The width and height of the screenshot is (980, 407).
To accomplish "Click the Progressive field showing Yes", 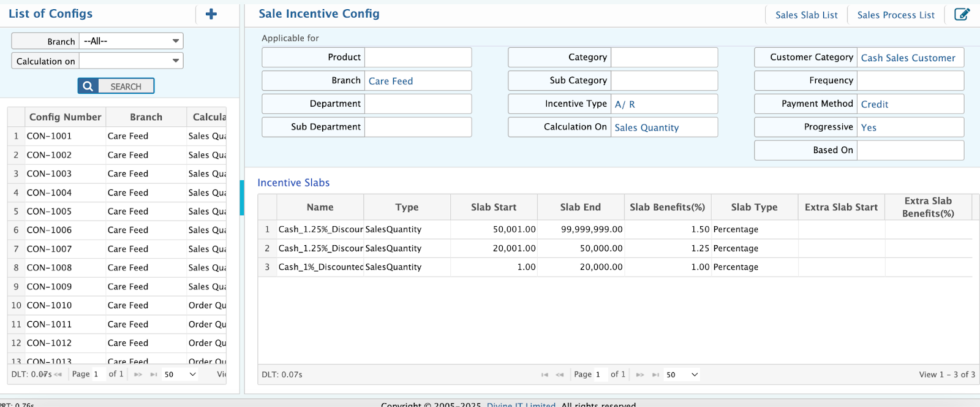I will click(910, 127).
